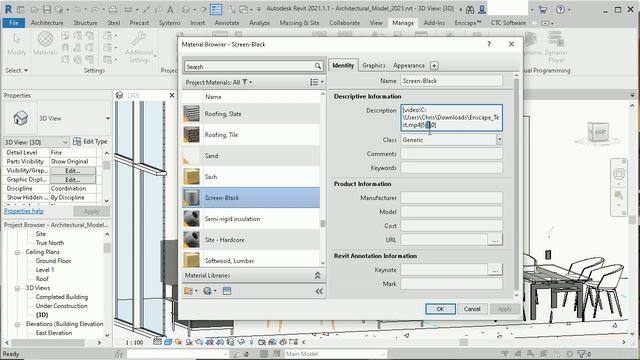Click the Comments field
The height and width of the screenshot is (360, 640).
pyautogui.click(x=451, y=154)
